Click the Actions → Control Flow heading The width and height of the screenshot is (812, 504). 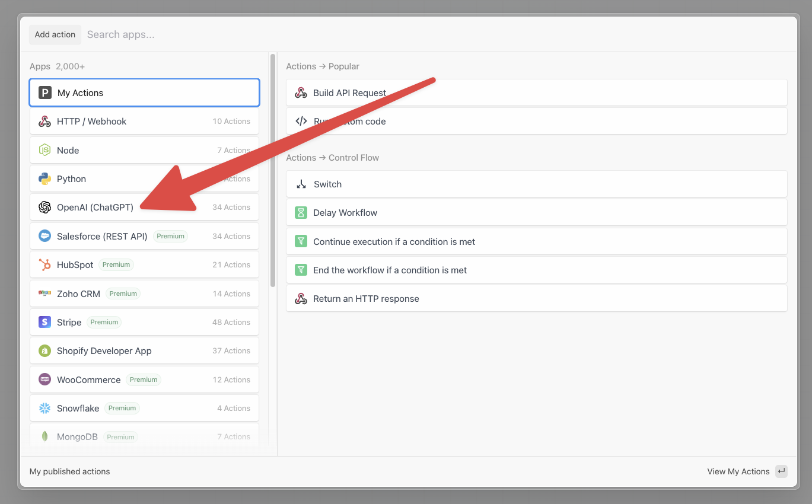click(x=332, y=158)
